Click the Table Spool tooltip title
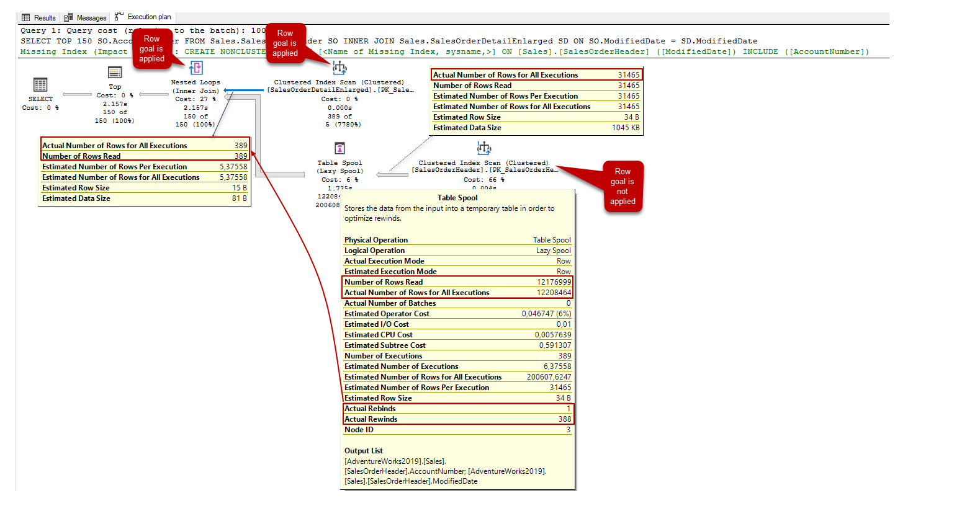The width and height of the screenshot is (980, 511). point(457,198)
